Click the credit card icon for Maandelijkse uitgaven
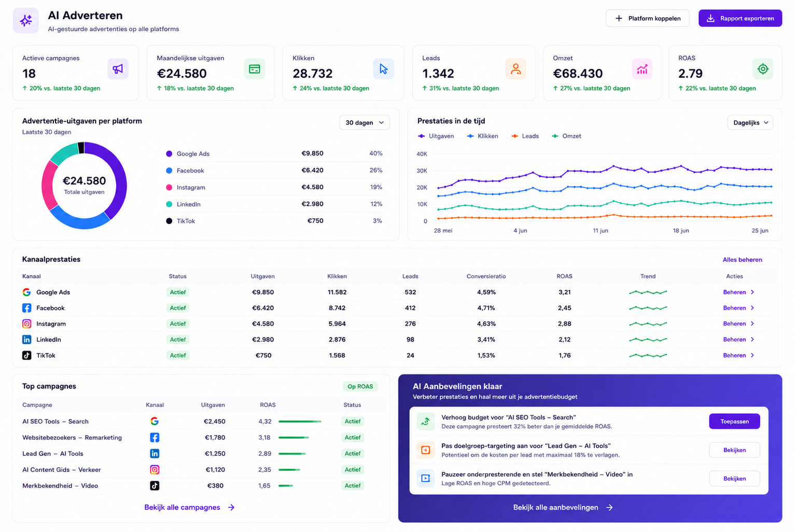 (254, 69)
